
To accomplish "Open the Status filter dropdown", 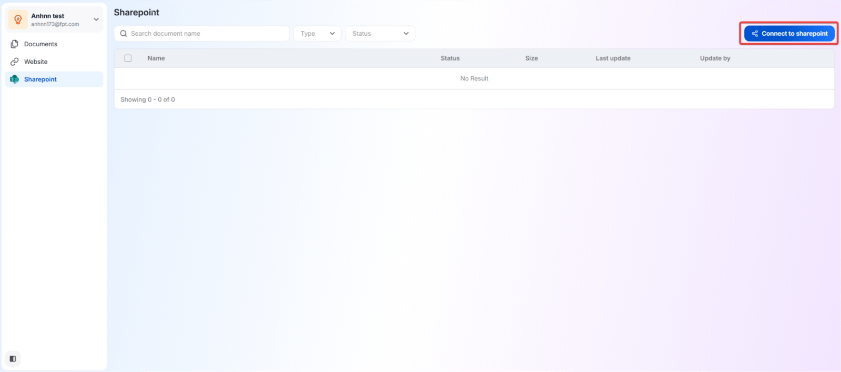I will click(380, 33).
